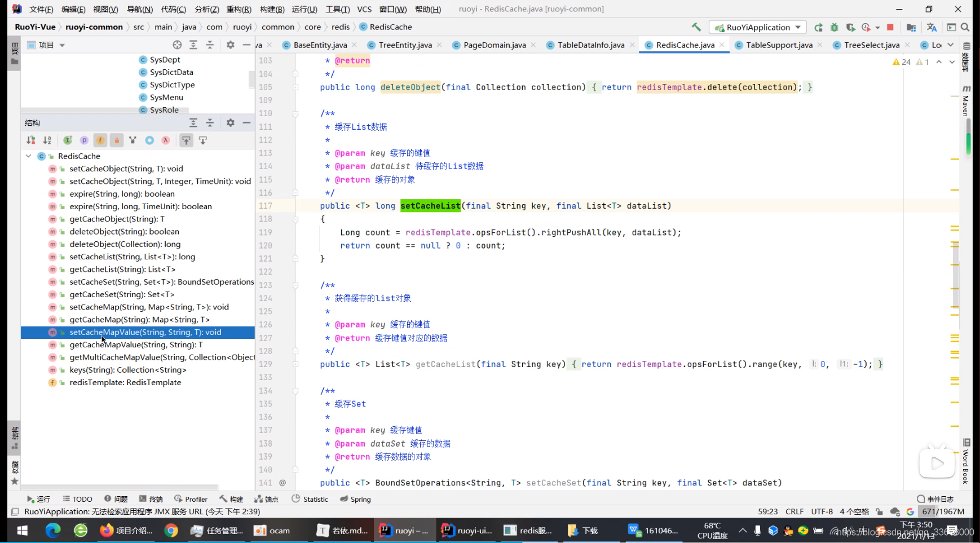Toggle Show Lambdas in structure panel
This screenshot has width=980, height=543.
166,140
